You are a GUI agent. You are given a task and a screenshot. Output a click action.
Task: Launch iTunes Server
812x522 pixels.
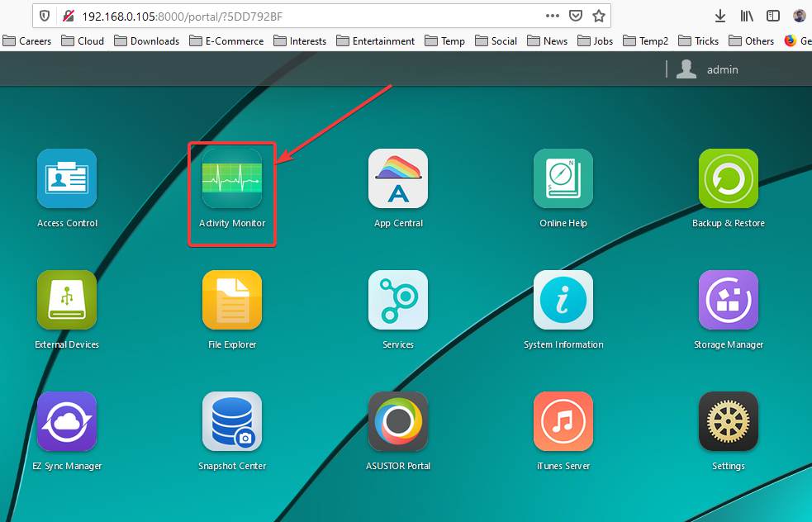(563, 421)
